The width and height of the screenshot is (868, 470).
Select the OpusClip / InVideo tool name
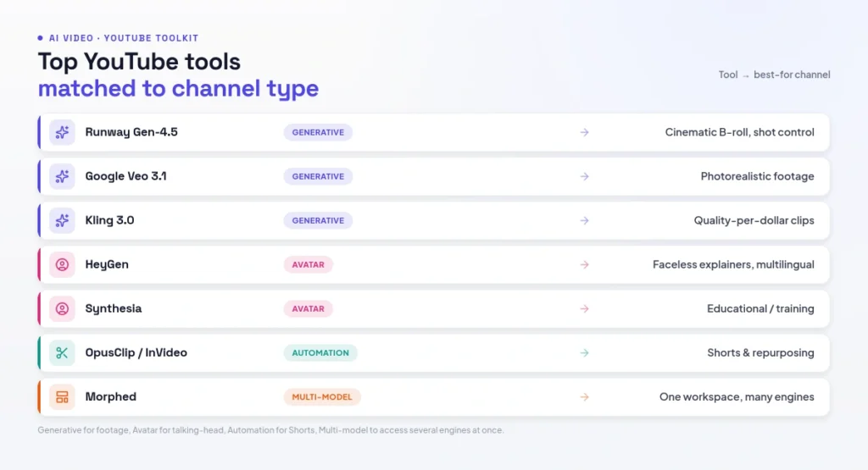pos(136,353)
